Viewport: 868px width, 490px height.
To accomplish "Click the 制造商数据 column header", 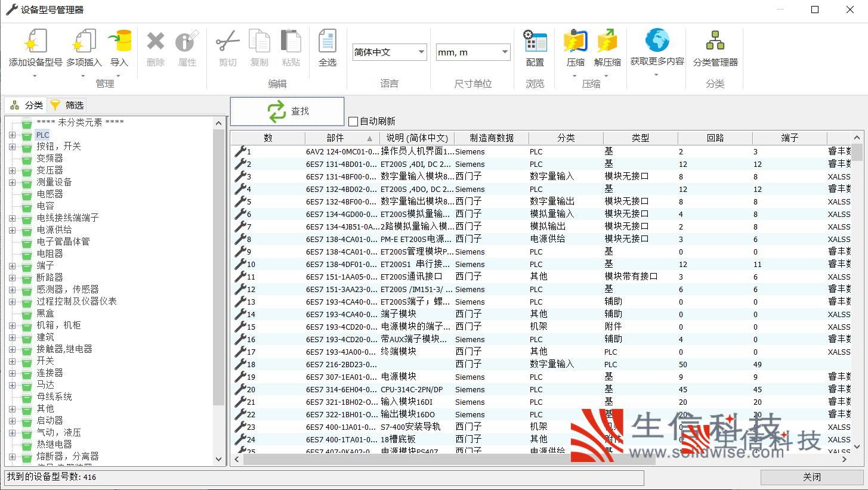I will (492, 138).
